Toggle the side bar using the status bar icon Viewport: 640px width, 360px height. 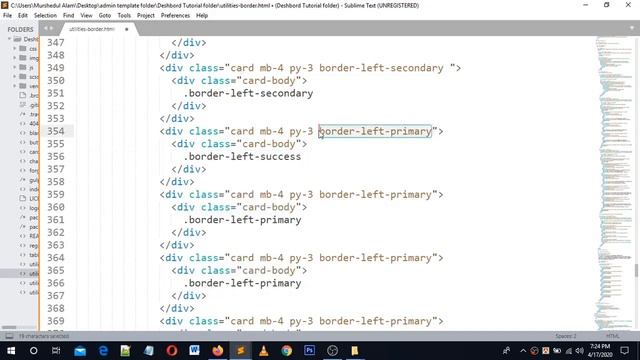point(9,336)
